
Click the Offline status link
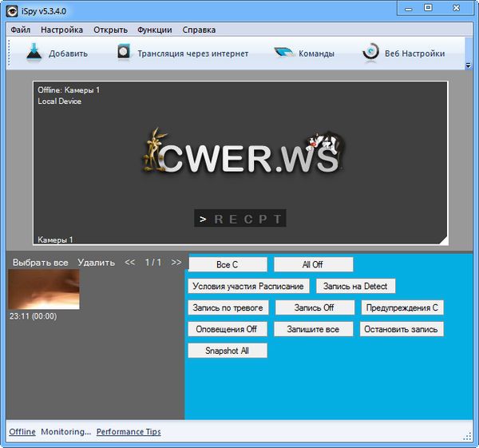[x=22, y=432]
